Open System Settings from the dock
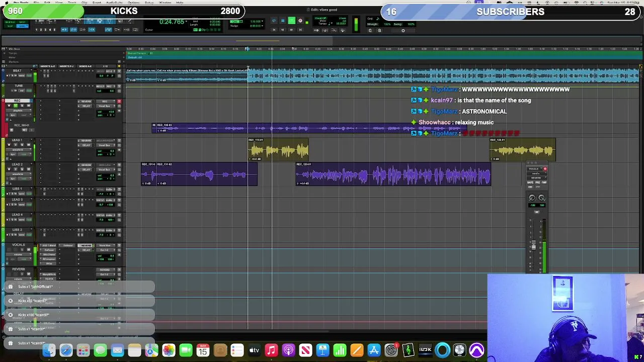The image size is (644, 362). pyautogui.click(x=391, y=350)
